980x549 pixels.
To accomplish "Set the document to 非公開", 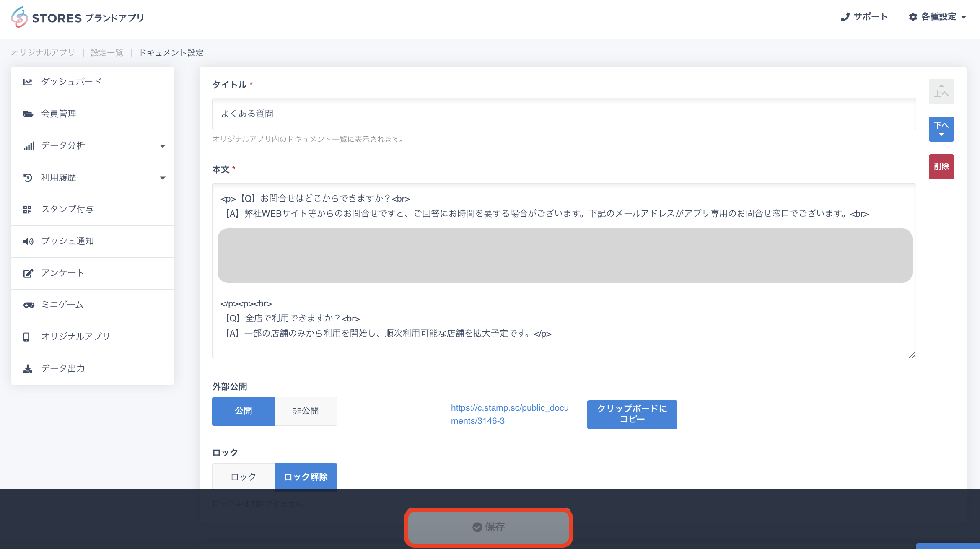I will 306,411.
